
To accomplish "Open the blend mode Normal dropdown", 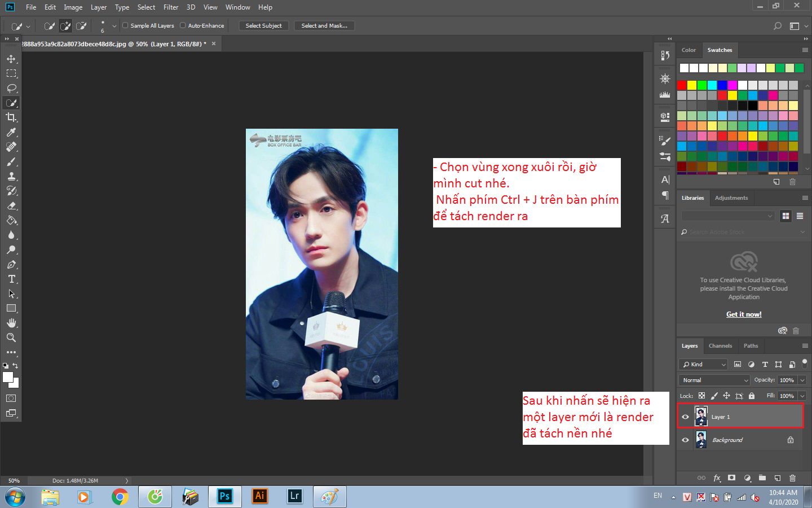I will click(714, 380).
